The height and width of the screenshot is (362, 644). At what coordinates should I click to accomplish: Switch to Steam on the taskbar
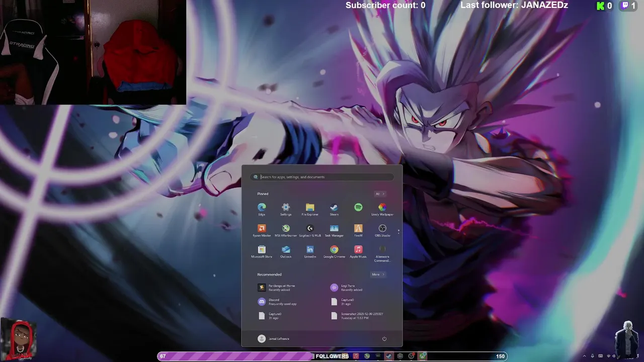point(389,356)
